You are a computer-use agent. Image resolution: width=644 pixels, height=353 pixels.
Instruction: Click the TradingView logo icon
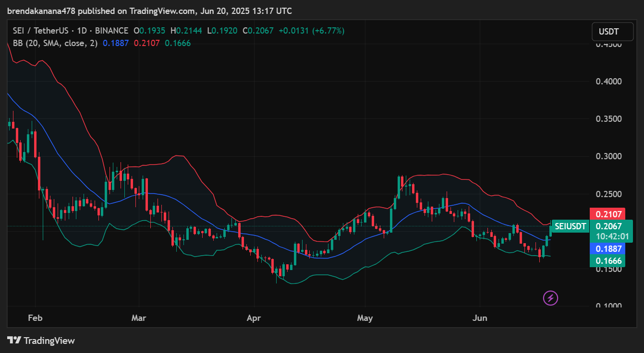coord(14,341)
